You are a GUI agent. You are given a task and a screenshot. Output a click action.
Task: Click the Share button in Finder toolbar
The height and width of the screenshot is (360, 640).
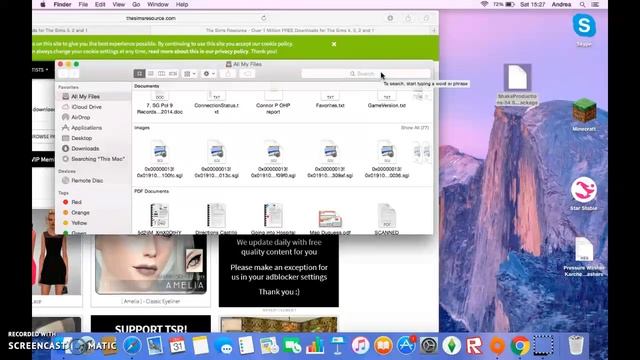coord(228,73)
